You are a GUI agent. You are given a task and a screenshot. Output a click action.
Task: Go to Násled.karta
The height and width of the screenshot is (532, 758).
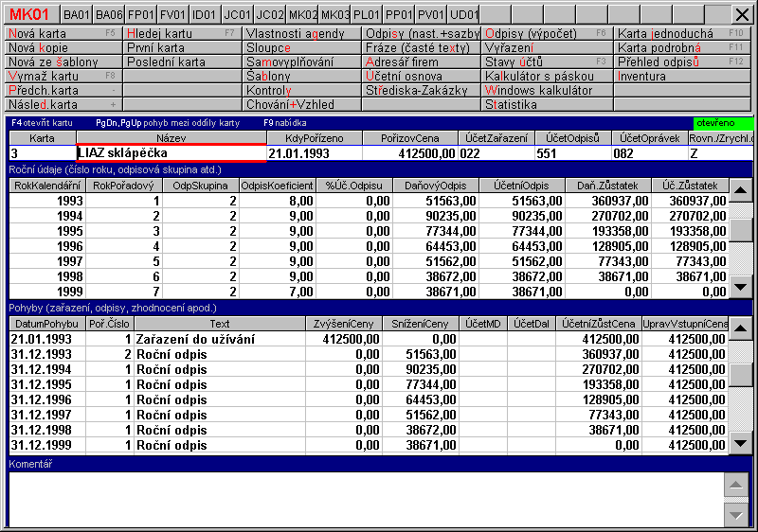pos(63,104)
